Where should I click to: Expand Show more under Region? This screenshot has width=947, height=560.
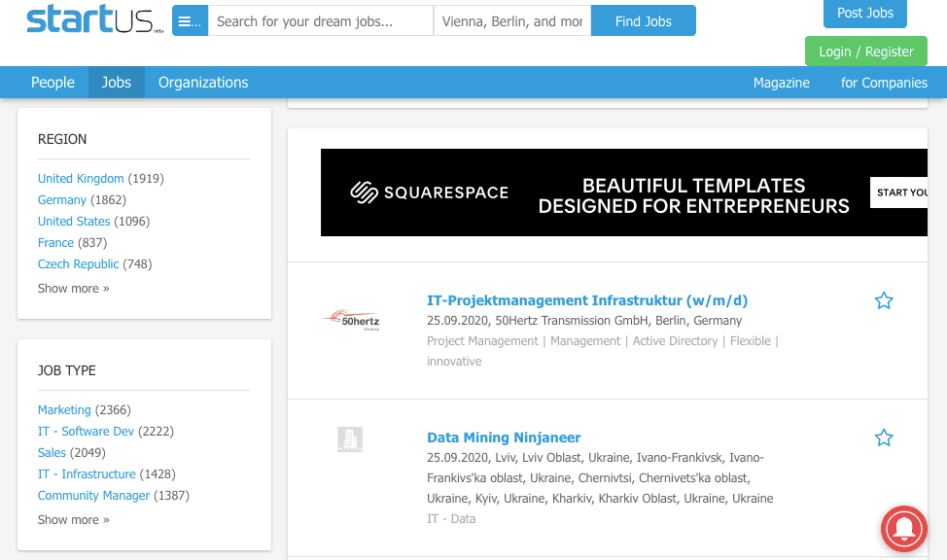[74, 289]
